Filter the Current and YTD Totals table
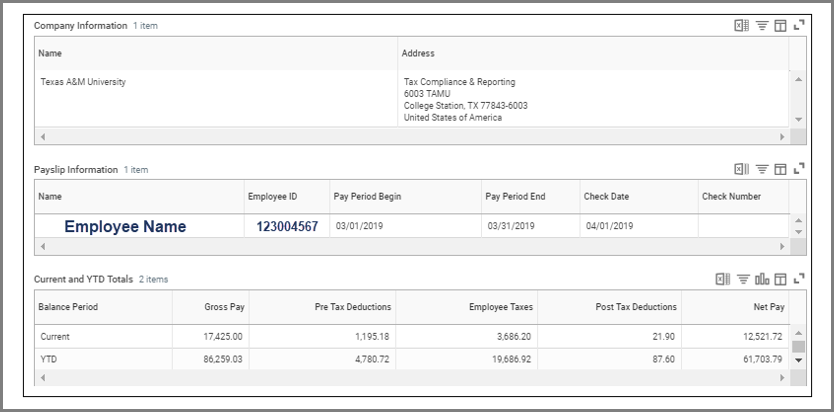This screenshot has height=412, width=834. click(743, 279)
